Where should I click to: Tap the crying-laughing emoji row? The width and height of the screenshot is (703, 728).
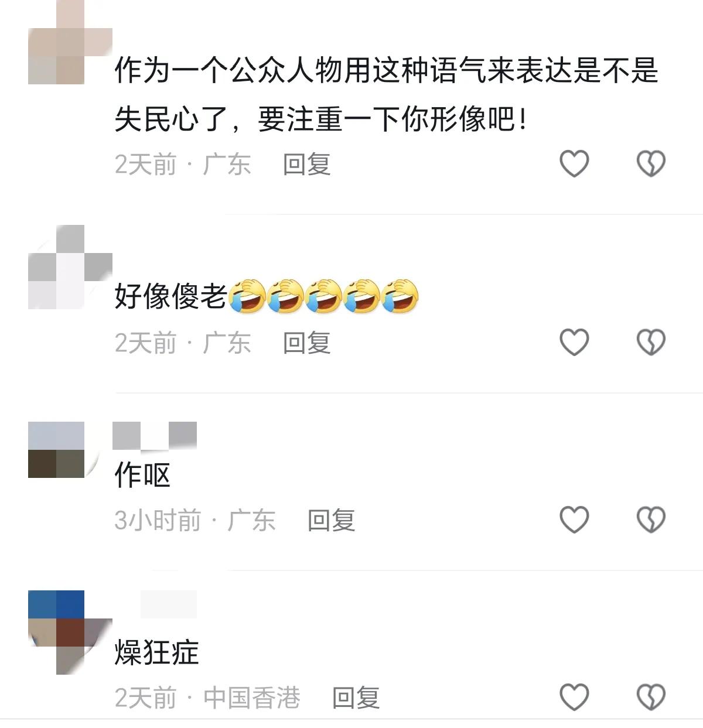tap(323, 296)
